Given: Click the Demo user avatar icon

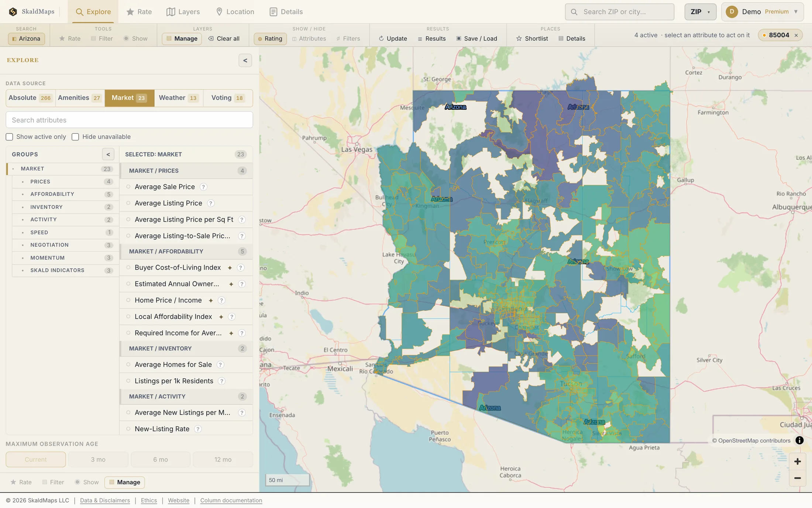Looking at the screenshot, I should point(732,11).
